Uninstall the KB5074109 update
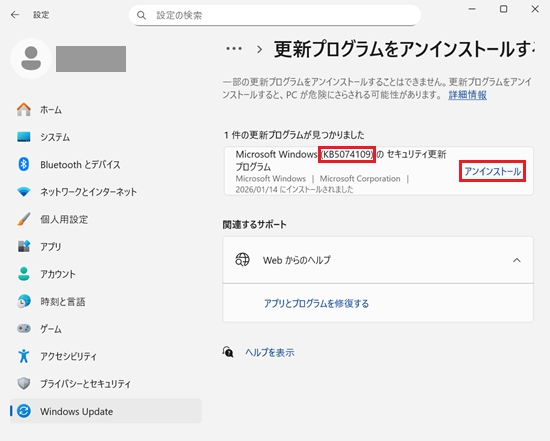 click(x=492, y=171)
